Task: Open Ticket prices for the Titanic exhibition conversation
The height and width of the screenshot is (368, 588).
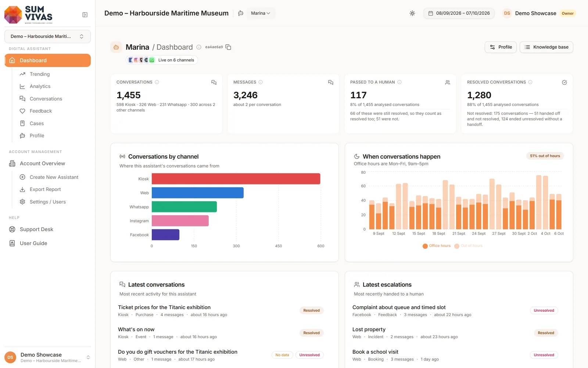Action: point(164,307)
